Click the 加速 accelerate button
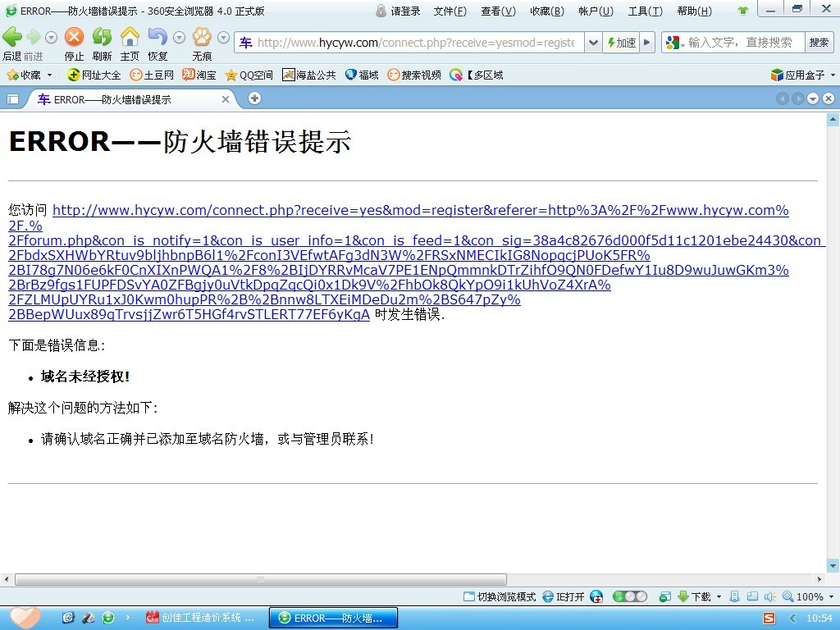This screenshot has width=840, height=630. [x=621, y=43]
